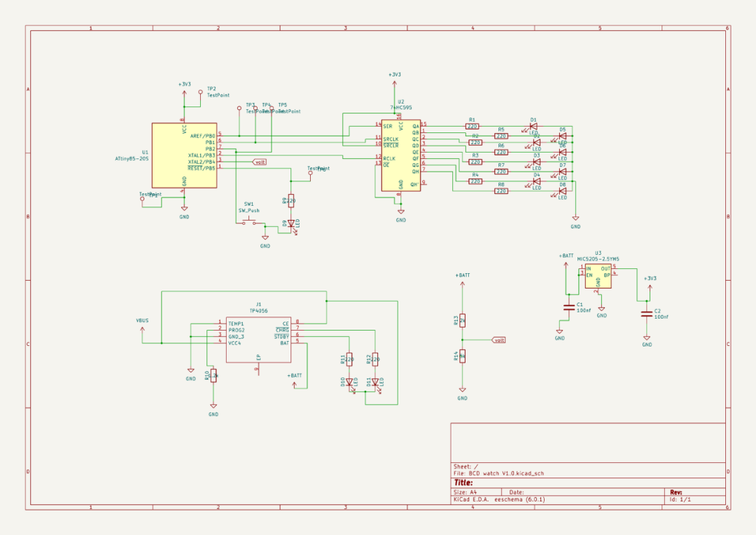The width and height of the screenshot is (756, 535).
Task: Select resistor R14 in the voltage divider
Action: point(463,356)
